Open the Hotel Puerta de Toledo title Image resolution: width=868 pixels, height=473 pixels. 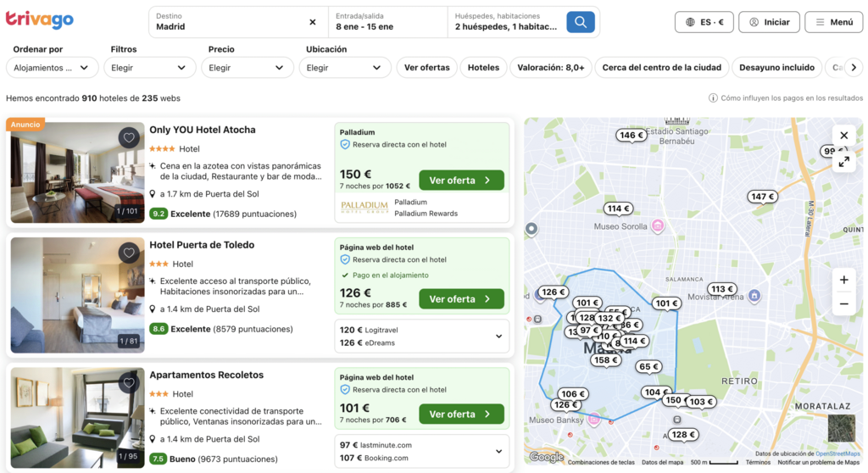[202, 245]
